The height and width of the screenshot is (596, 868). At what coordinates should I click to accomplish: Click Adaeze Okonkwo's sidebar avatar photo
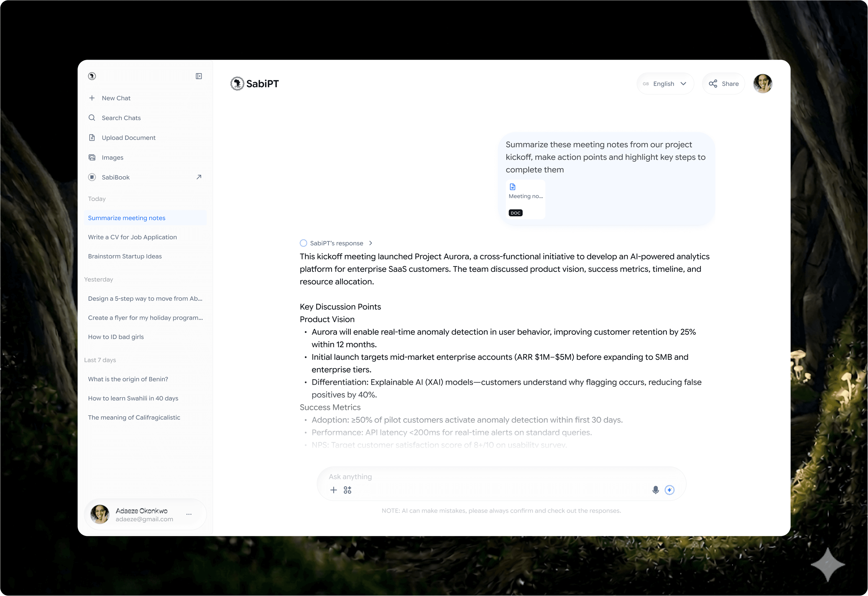tap(100, 515)
